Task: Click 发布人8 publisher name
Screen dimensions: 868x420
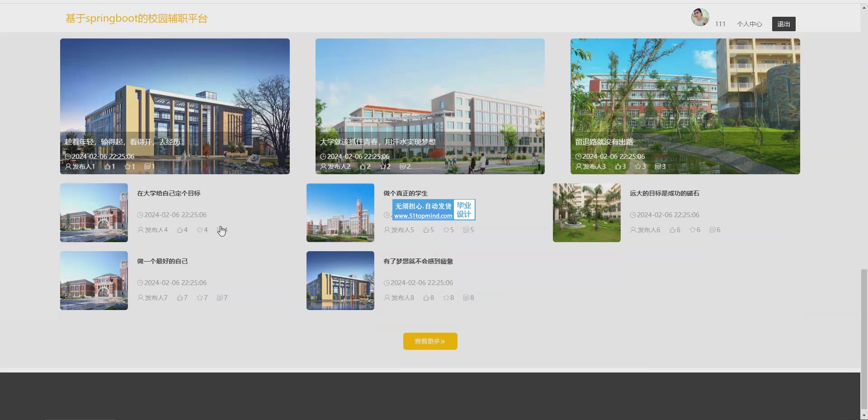Action: tap(402, 298)
